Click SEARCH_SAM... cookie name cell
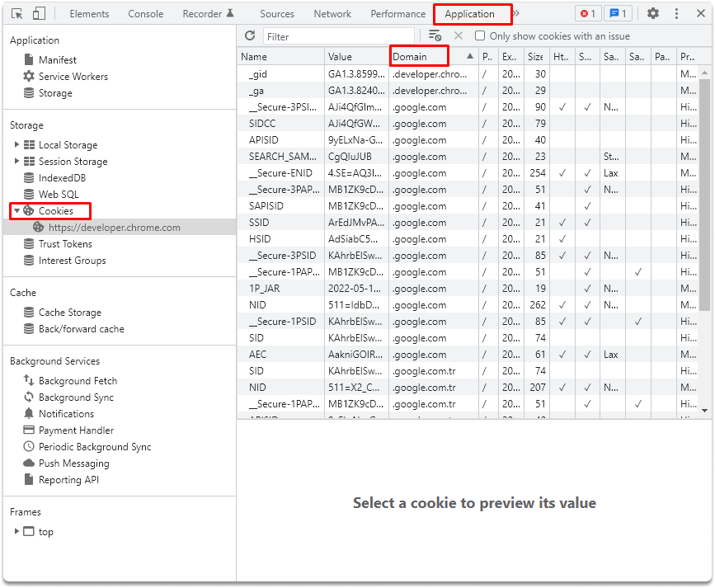This screenshot has height=588, width=715. click(x=282, y=157)
